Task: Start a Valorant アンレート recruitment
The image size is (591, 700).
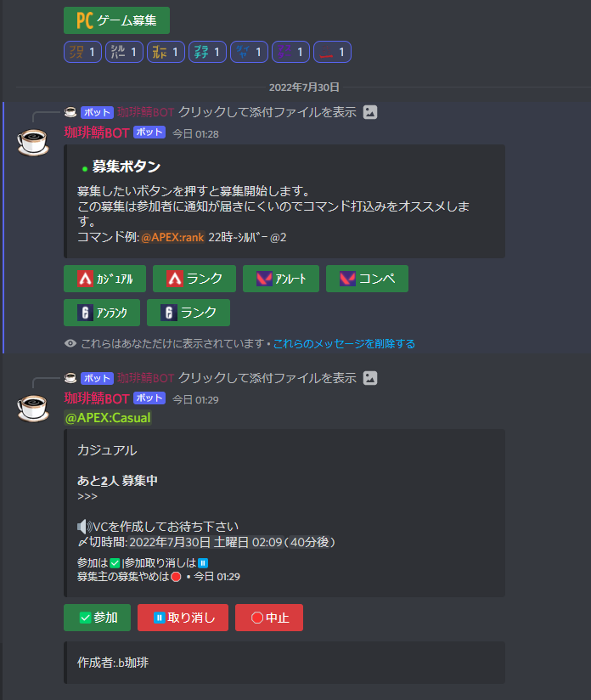Action: [281, 279]
